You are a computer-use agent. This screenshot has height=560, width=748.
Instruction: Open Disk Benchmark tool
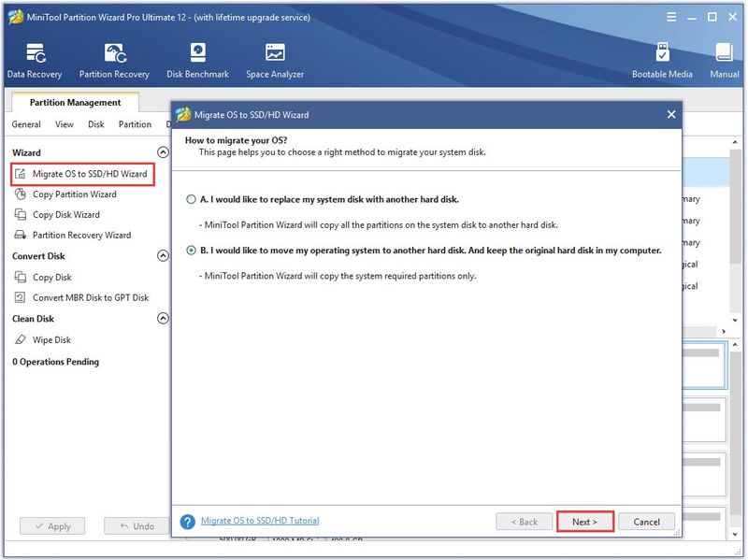tap(197, 60)
